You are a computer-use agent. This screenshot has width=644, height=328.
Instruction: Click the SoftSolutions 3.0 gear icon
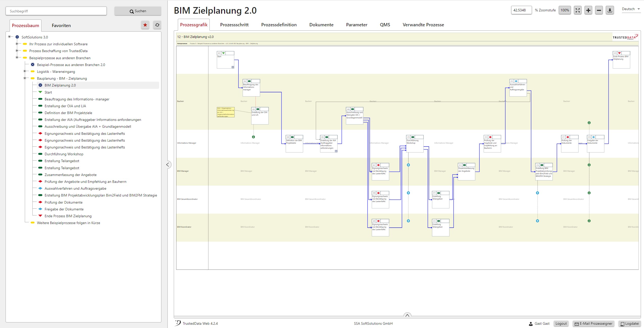[x=17, y=37]
